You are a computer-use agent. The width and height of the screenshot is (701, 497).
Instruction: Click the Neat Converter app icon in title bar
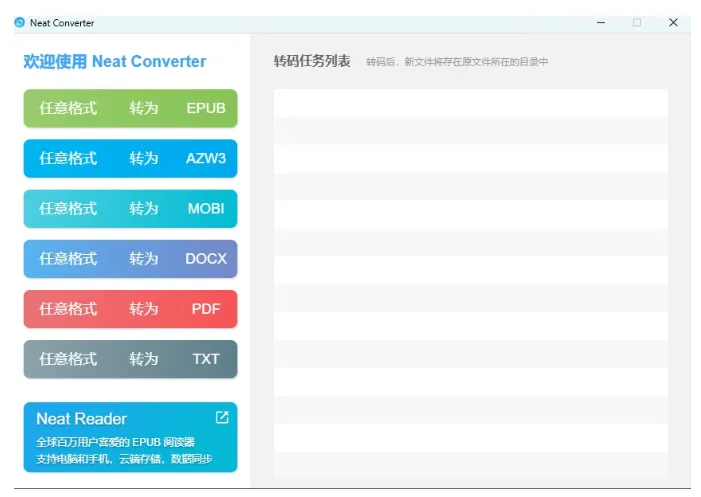(19, 22)
